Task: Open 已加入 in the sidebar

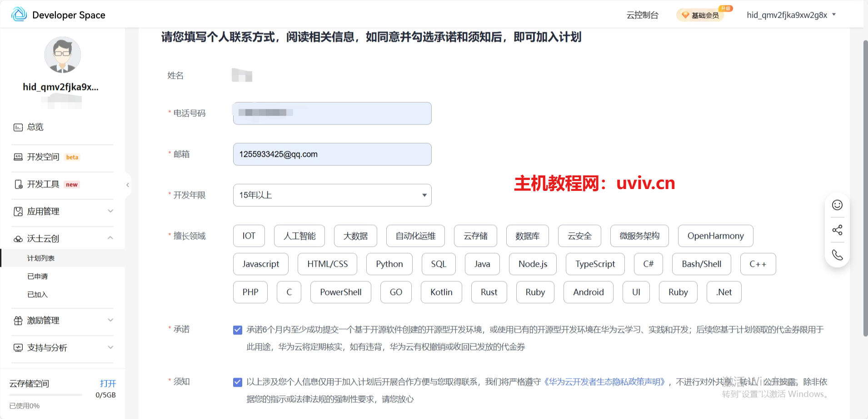Action: pyautogui.click(x=37, y=294)
